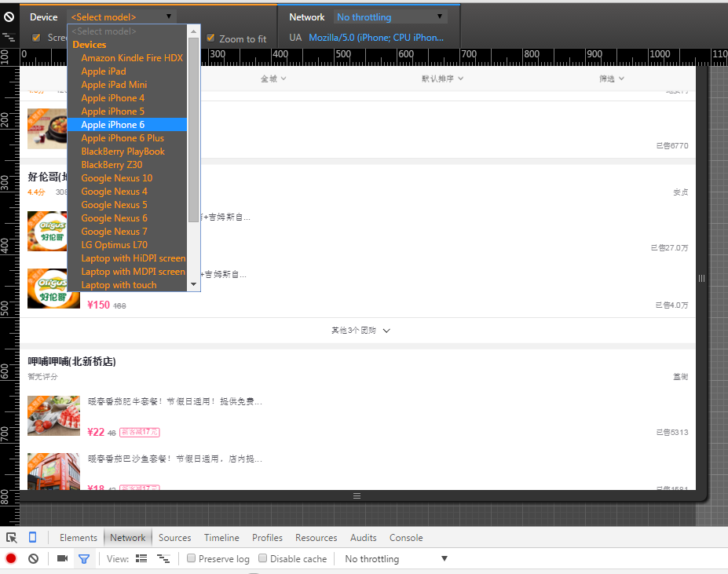The image size is (728, 574).
Task: Select Laptop with HiDPI screen option
Action: click(x=127, y=258)
